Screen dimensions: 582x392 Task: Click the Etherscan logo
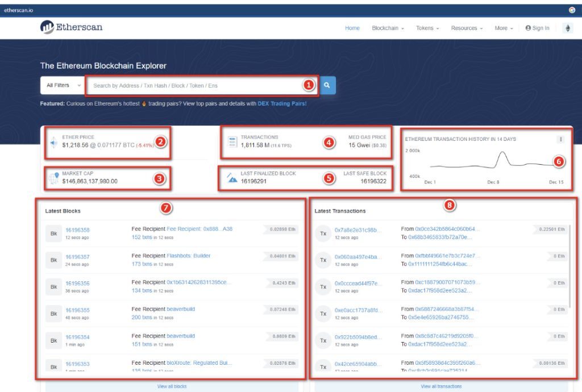click(x=71, y=27)
